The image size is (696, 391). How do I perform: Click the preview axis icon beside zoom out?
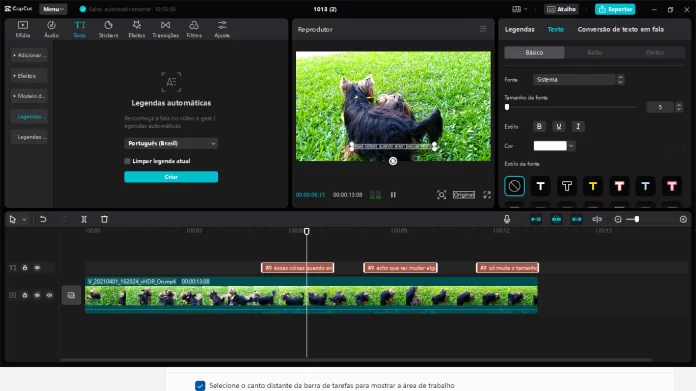click(x=597, y=219)
